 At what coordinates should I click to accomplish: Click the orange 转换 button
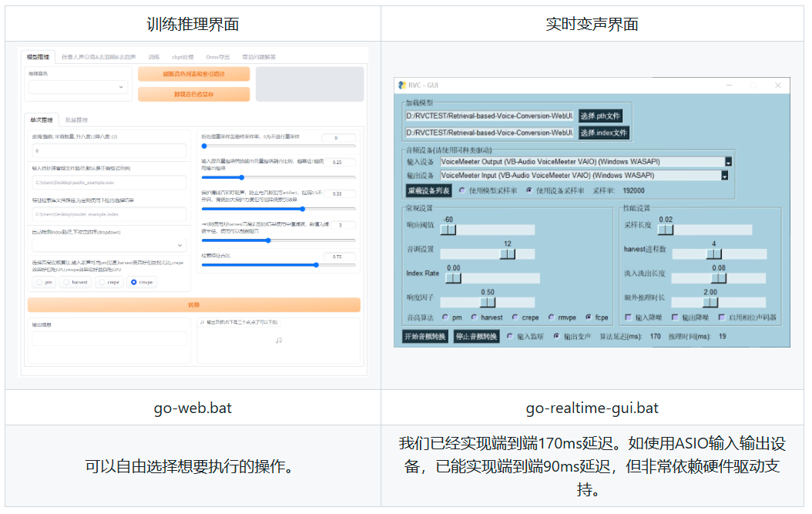pyautogui.click(x=193, y=305)
